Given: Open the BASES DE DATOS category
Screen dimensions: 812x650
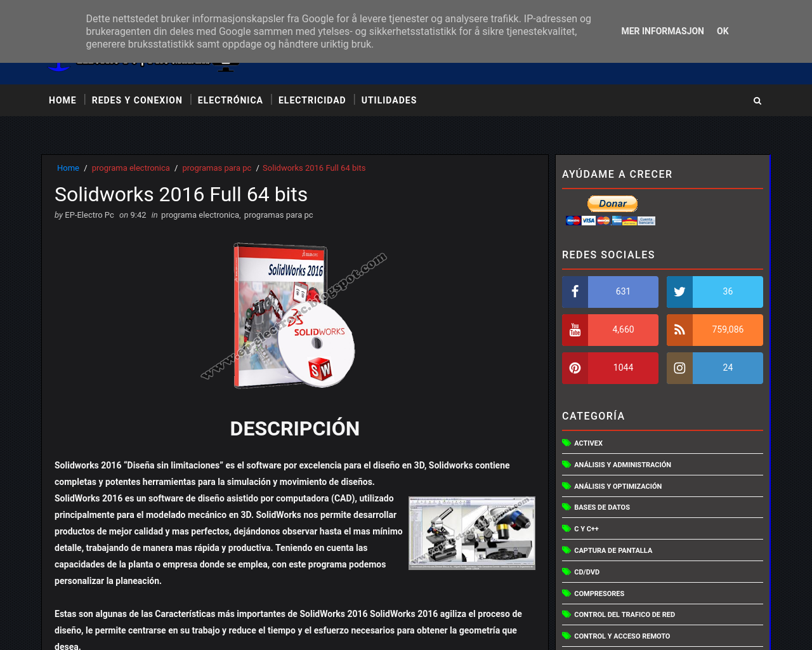Looking at the screenshot, I should [602, 507].
